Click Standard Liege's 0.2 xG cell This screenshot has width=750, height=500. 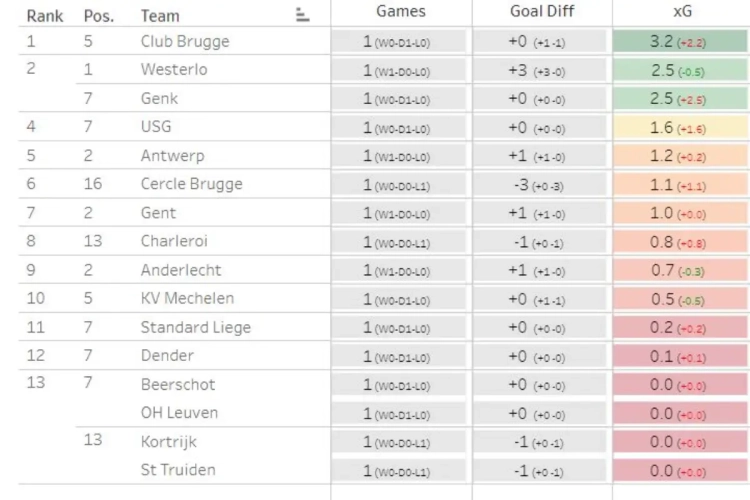(680, 328)
